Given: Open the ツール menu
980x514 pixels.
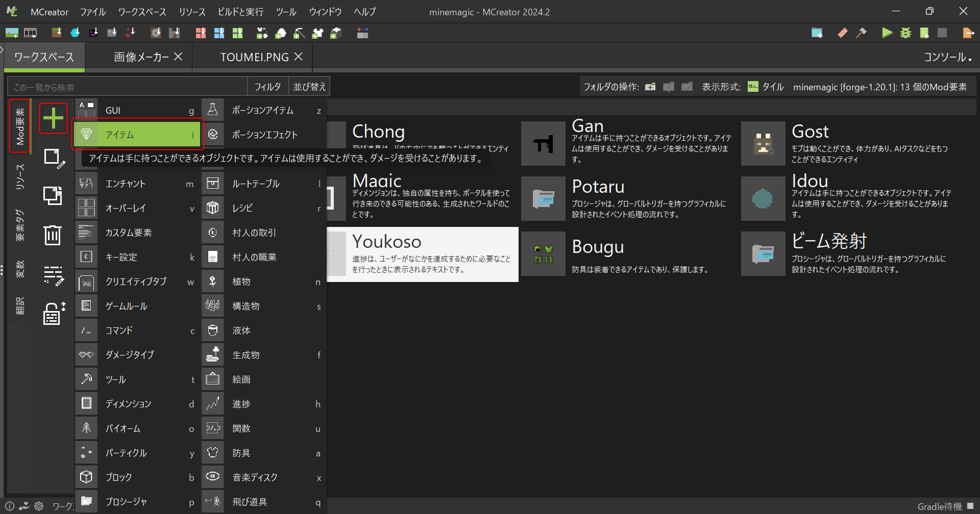Looking at the screenshot, I should click(x=286, y=12).
